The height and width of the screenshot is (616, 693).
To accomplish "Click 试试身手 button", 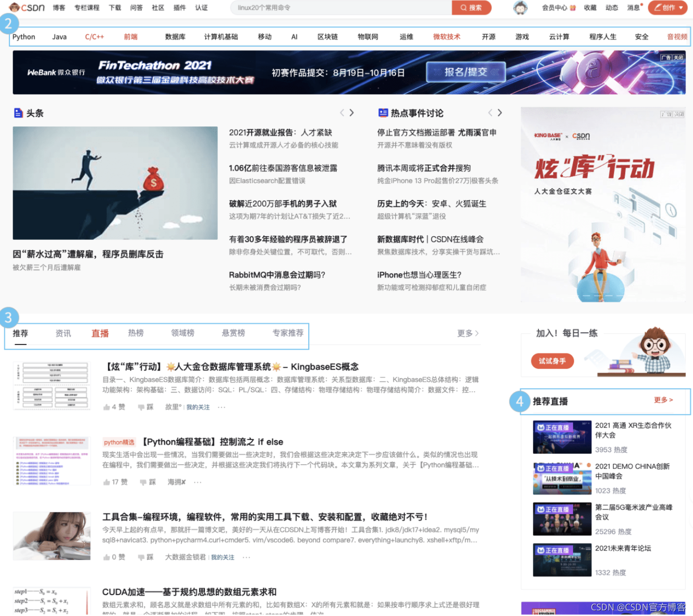I will (x=552, y=361).
